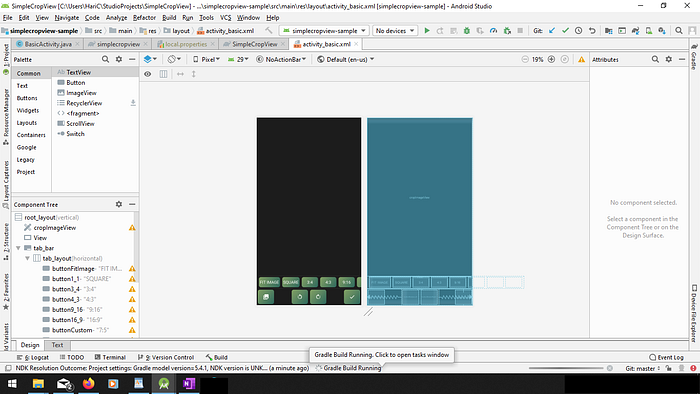Run the app with green play icon

click(427, 31)
